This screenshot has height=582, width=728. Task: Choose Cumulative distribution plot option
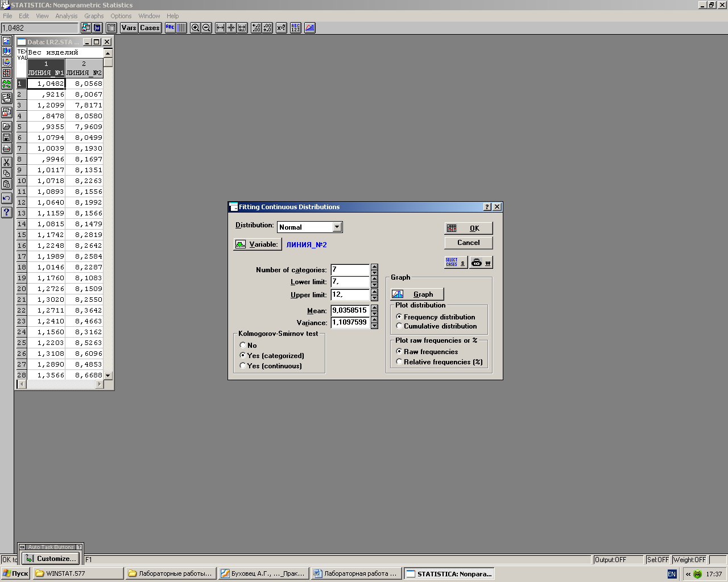[x=399, y=326]
